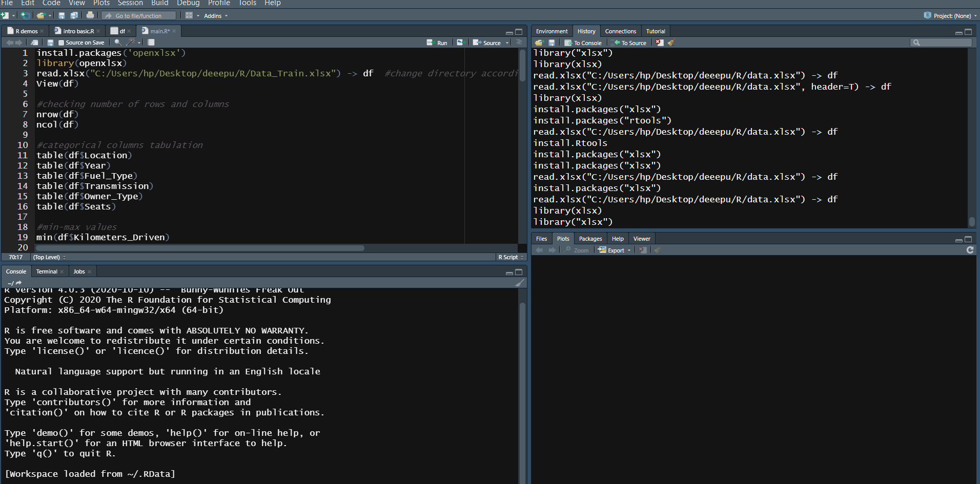
Task: Click the New File icon in main toolbar
Action: tap(5, 15)
